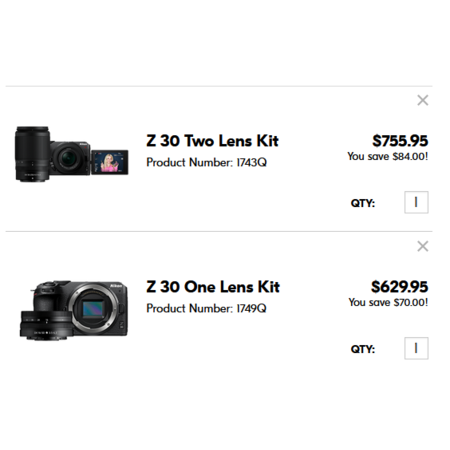Click the QTY label for One Lens Kit
This screenshot has width=450, height=450.
point(363,349)
